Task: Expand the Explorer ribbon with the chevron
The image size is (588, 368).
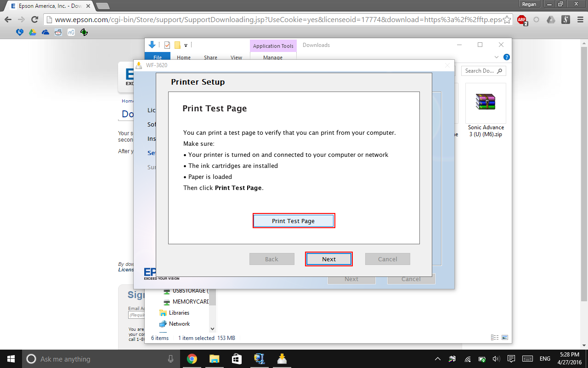Action: (496, 57)
